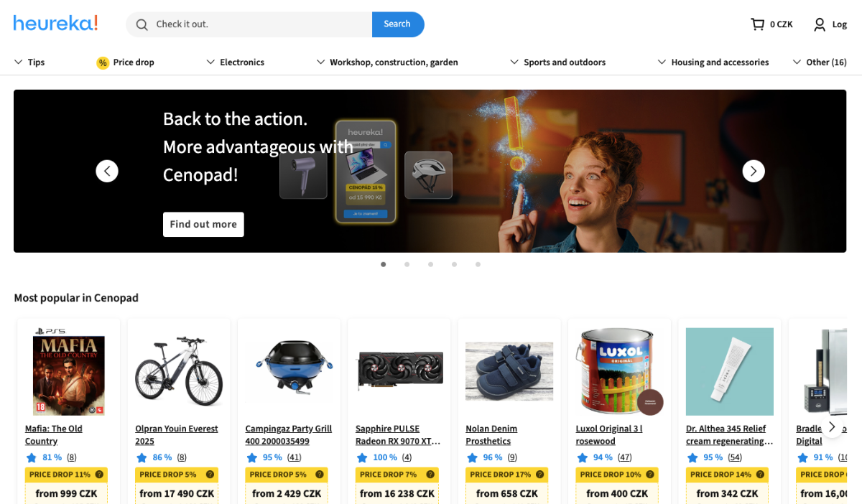This screenshot has height=504, width=862.
Task: Expand the Other (16) categories menu
Action: [820, 62]
